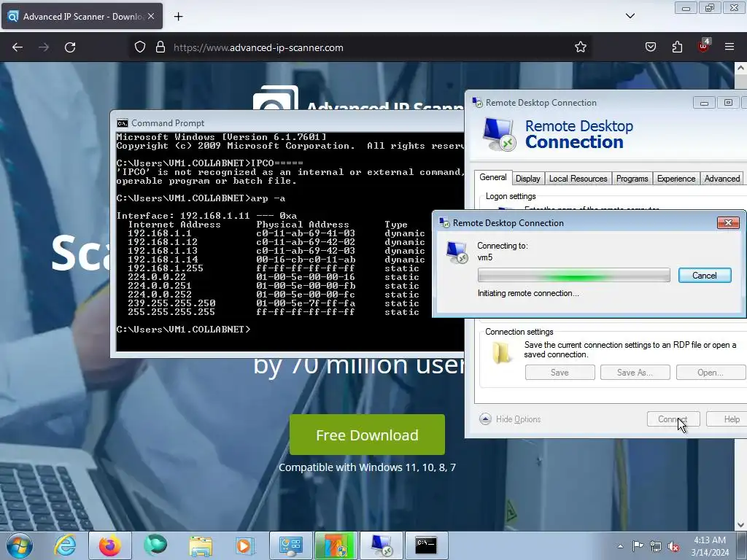The image size is (747, 560).
Task: Click the Open... RDP file button
Action: (x=711, y=373)
